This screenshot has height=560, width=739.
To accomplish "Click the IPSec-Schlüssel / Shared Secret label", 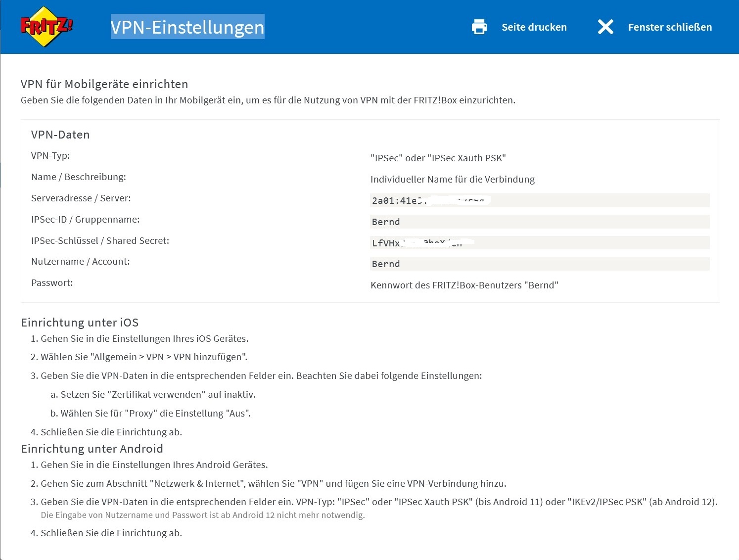I will (100, 241).
